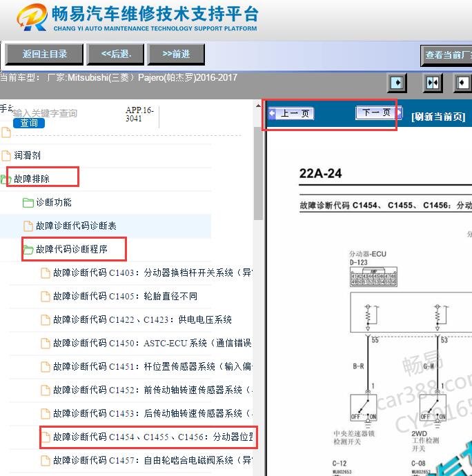Go forward with the >>前进 button
The image size is (472, 476).
click(176, 54)
